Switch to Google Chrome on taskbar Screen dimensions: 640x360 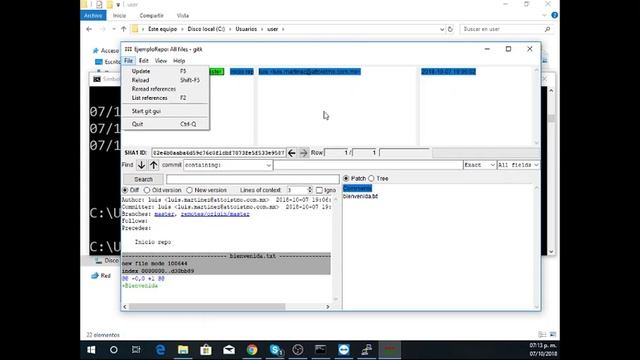[x=252, y=350]
